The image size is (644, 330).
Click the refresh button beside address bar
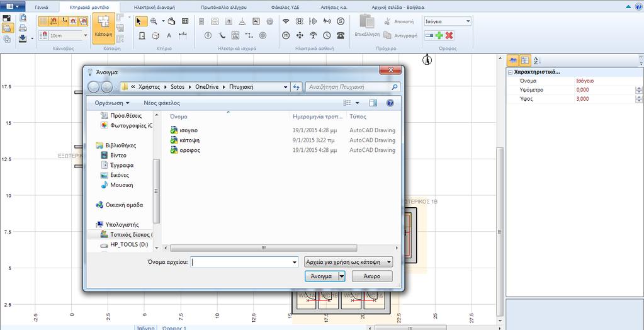point(297,87)
